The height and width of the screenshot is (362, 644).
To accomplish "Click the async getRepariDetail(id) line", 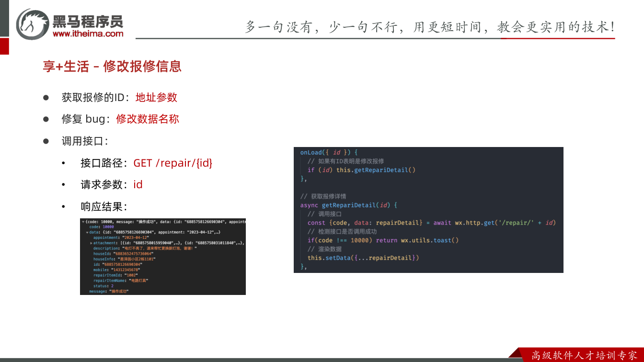I will click(x=349, y=205).
